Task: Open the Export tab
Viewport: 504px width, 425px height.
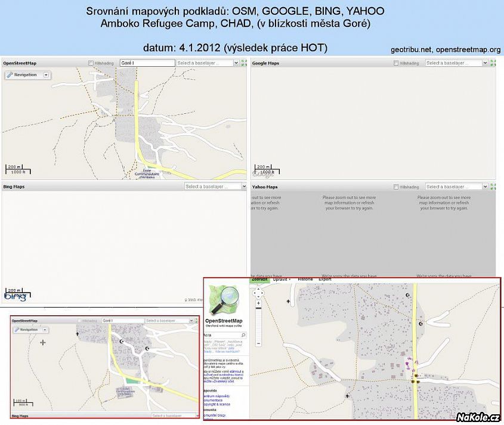Action: [325, 279]
